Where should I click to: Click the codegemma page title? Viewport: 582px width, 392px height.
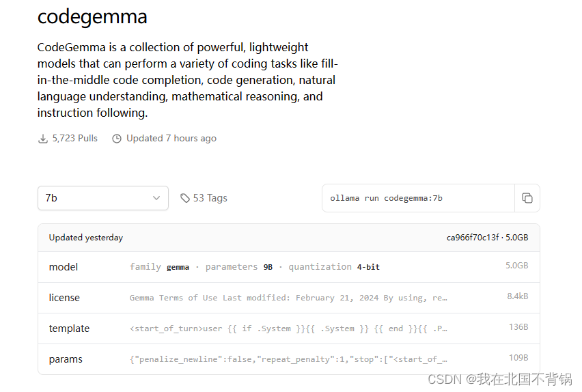click(x=92, y=16)
